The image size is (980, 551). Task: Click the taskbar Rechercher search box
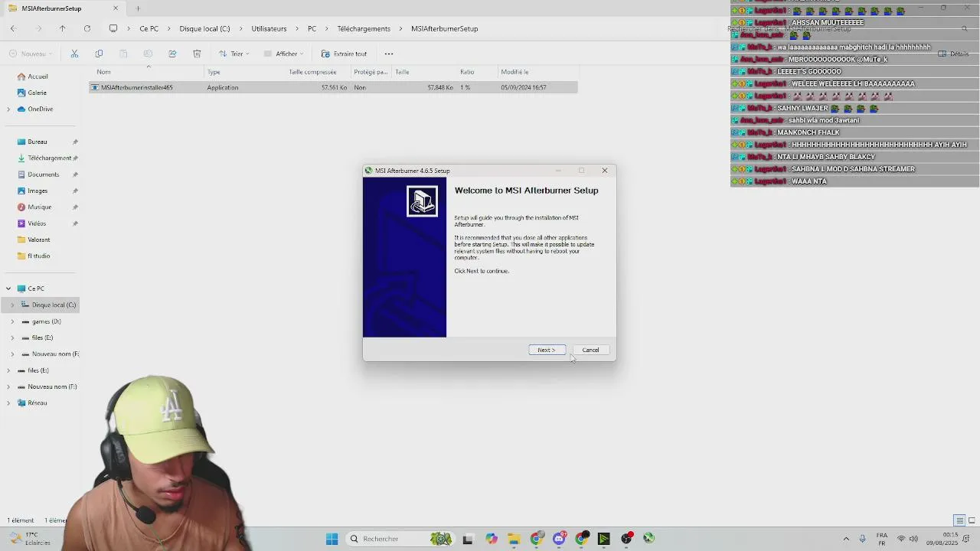click(x=401, y=539)
